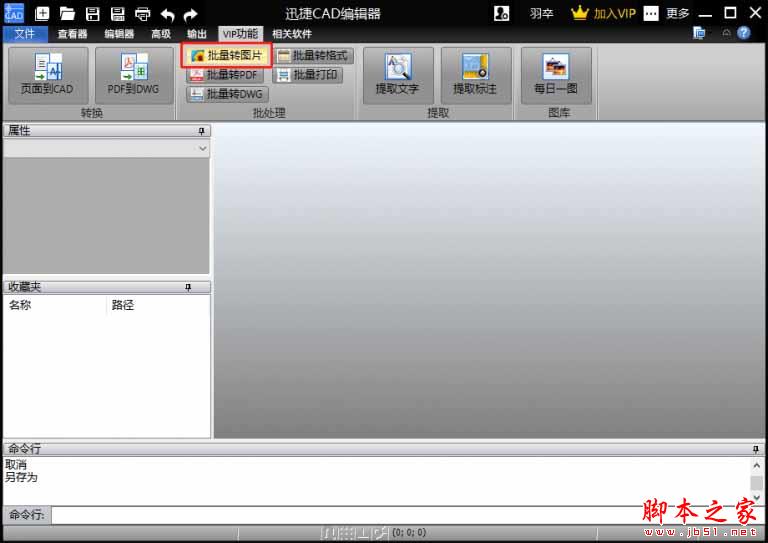Screen dimensions: 768x543
Task: Click the 羽卒 username label
Action: click(541, 13)
